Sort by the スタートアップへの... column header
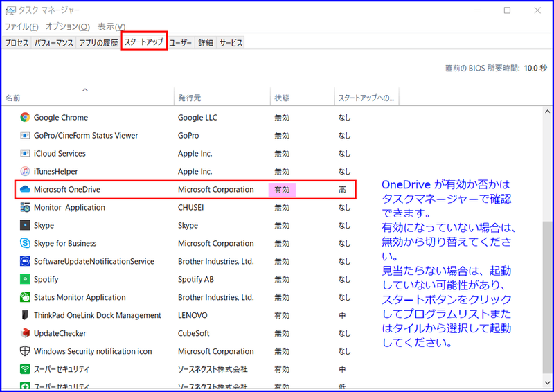554x392 pixels. [x=367, y=96]
